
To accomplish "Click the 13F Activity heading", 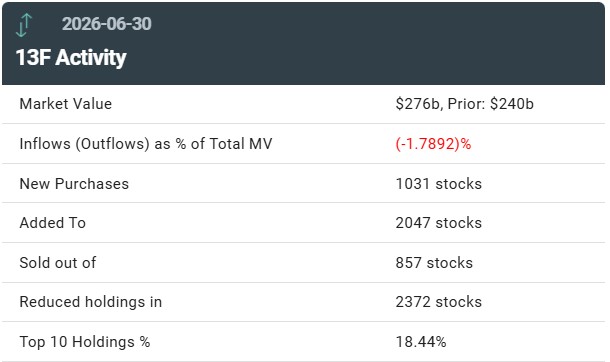I will click(x=71, y=58).
